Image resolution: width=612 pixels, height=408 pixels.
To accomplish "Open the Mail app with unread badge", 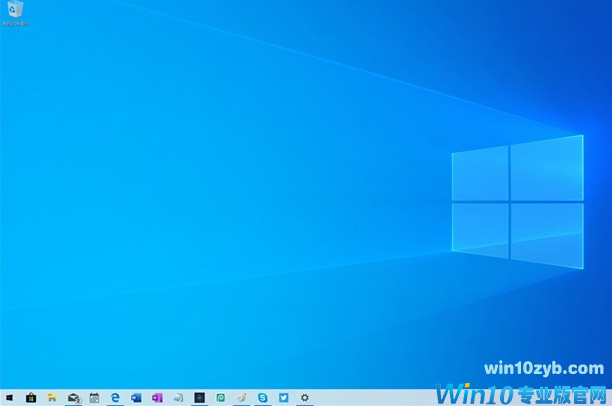I will coord(73,398).
